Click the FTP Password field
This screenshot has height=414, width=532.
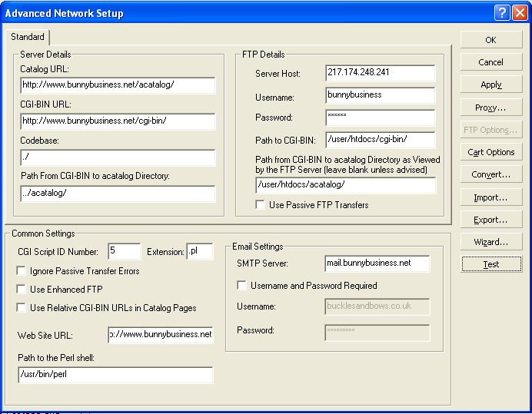click(x=380, y=118)
